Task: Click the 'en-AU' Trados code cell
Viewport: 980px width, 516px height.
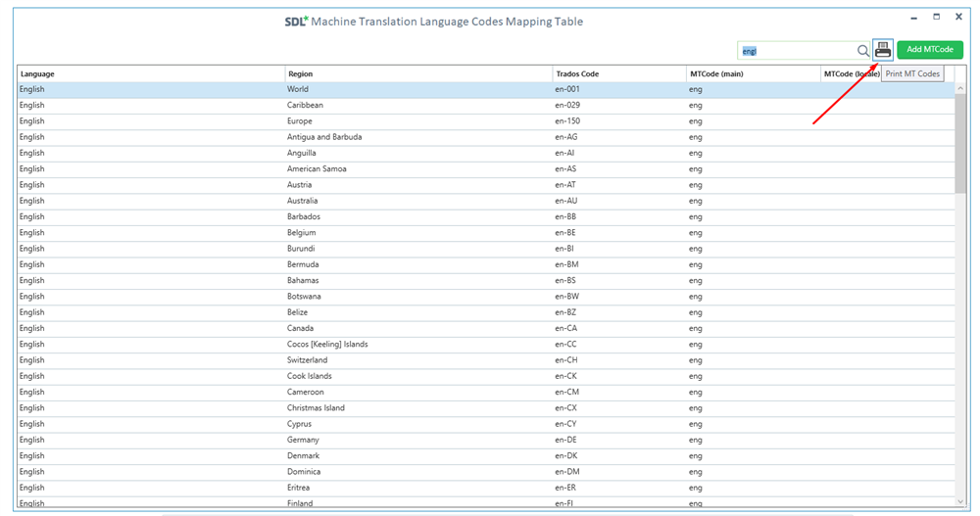Action: pyautogui.click(x=619, y=201)
